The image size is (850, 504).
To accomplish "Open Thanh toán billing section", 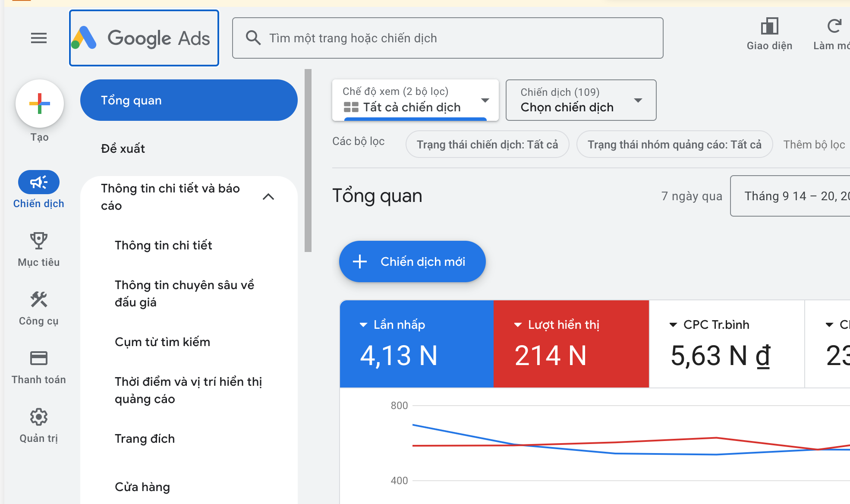I will tap(39, 359).
